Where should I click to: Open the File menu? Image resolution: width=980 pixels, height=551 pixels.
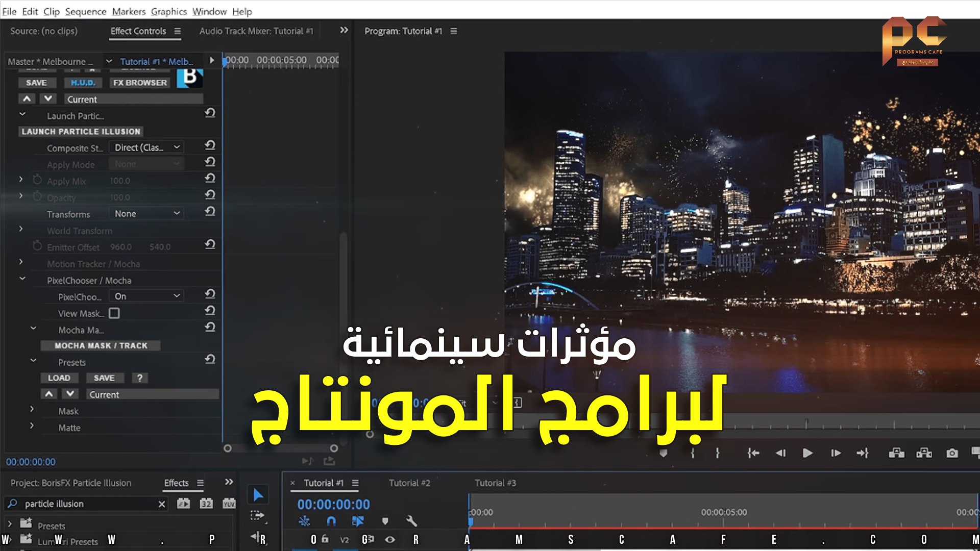click(x=9, y=11)
